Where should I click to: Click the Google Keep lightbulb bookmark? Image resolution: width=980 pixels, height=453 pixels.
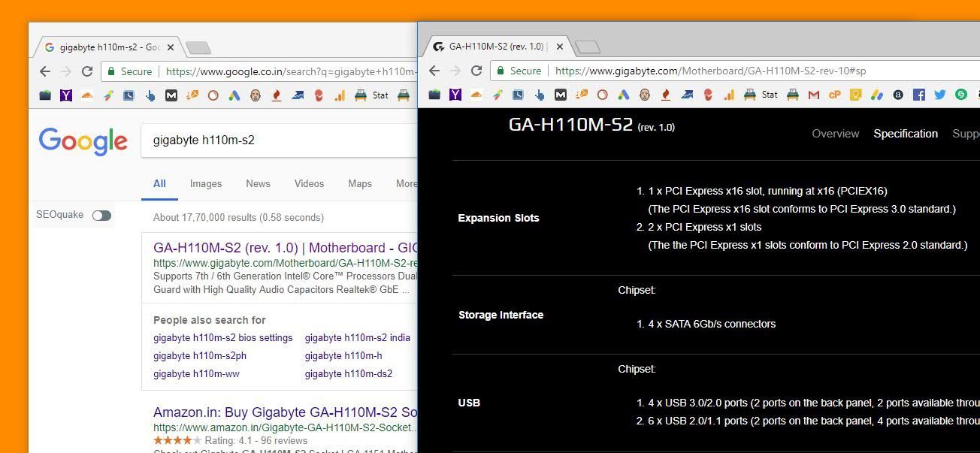point(855,95)
